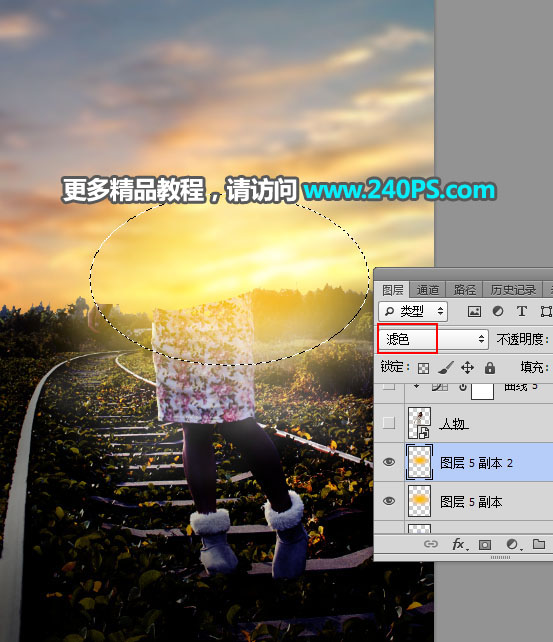Click the 图层 5 副本 thumbnail

coord(419,501)
